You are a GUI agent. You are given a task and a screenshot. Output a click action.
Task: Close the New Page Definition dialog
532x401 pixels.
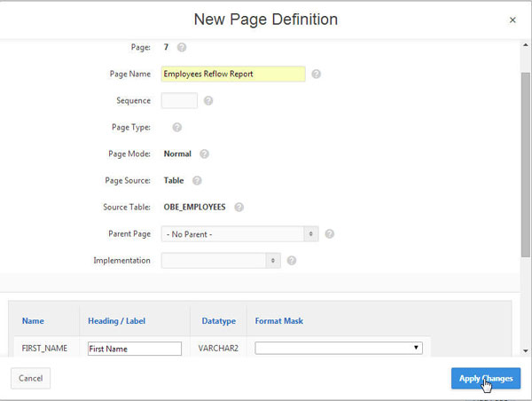[x=512, y=20]
